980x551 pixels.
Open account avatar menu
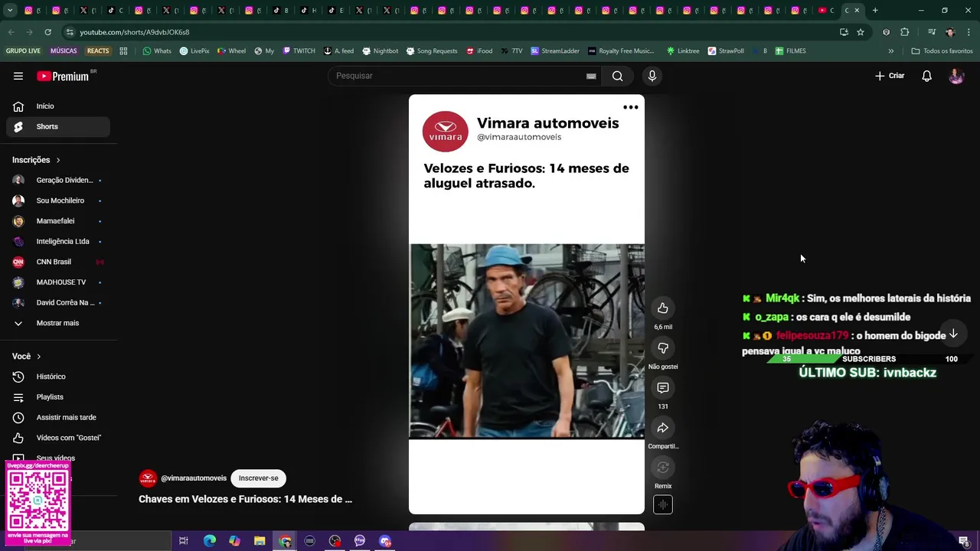tap(956, 76)
